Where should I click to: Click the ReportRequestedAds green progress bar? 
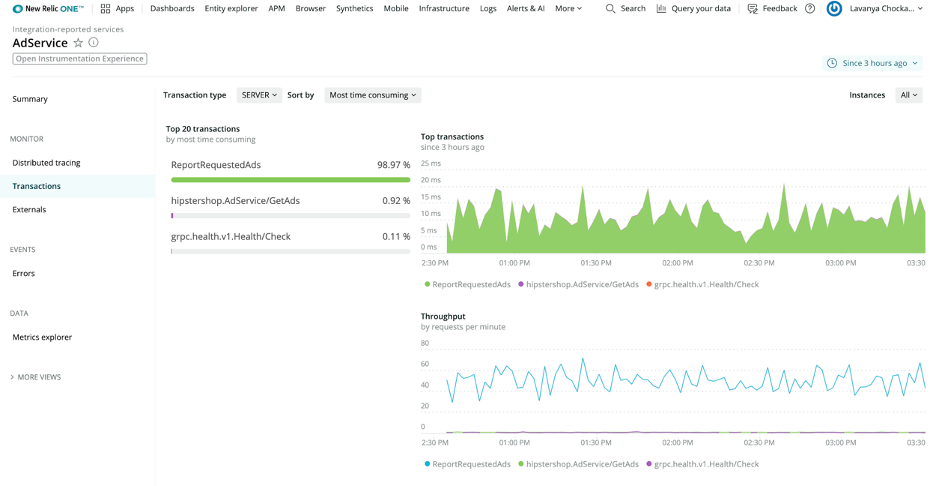tap(291, 180)
